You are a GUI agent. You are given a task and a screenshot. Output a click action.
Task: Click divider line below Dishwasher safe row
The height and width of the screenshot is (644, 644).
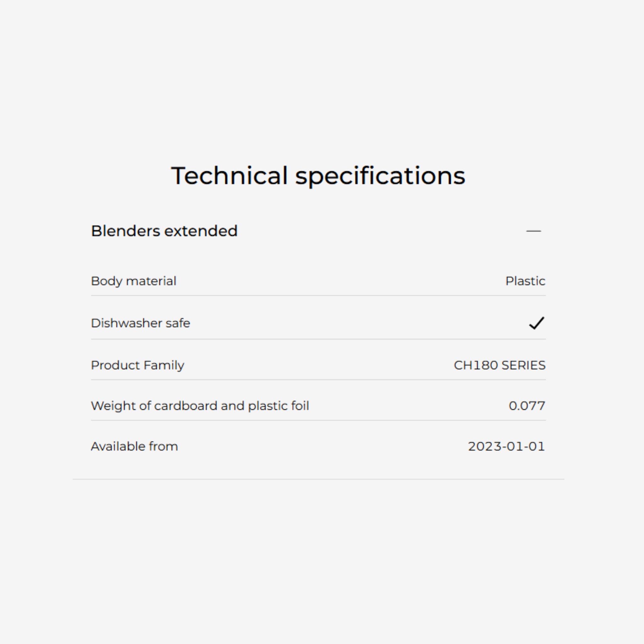[x=318, y=339]
